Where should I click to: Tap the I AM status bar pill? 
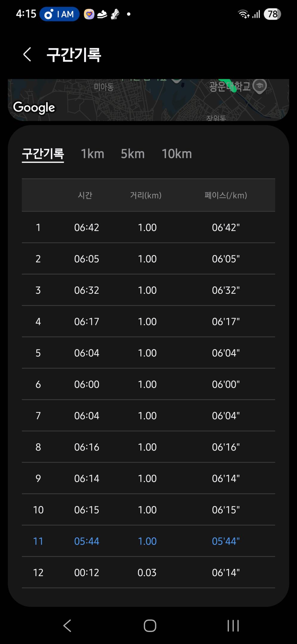pyautogui.click(x=60, y=14)
